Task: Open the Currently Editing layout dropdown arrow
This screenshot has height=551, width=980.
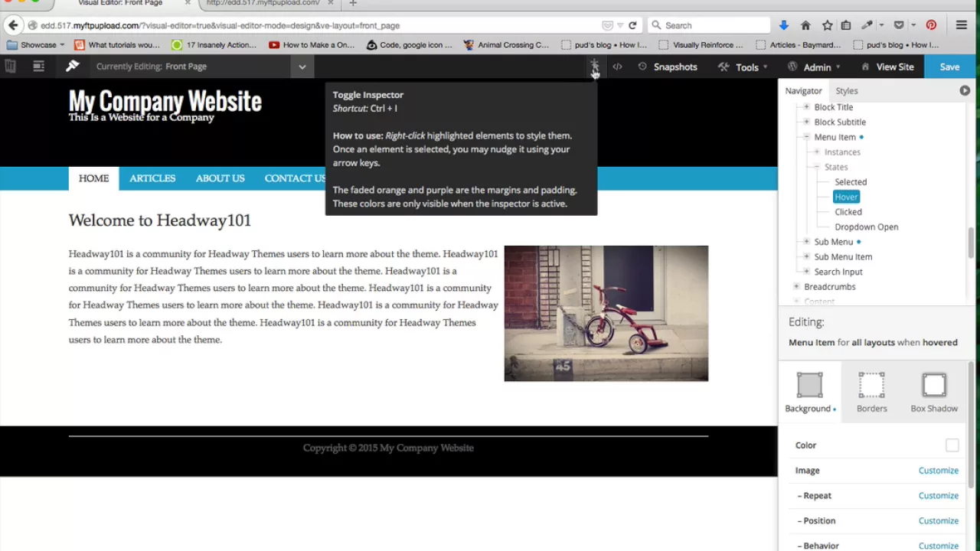Action: tap(302, 67)
